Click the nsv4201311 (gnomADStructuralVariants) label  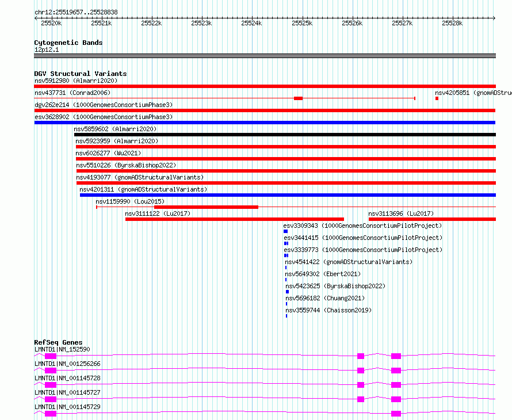pyautogui.click(x=143, y=189)
